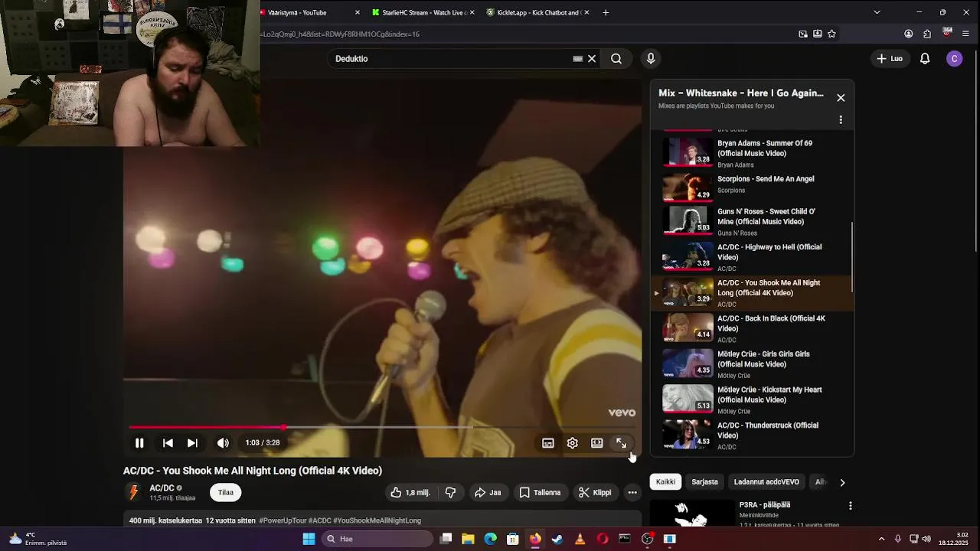Click the browser URL address bar
This screenshot has height=551, width=980.
pos(528,34)
